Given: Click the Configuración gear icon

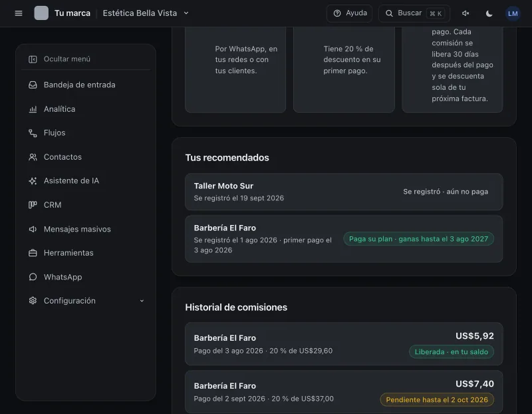Looking at the screenshot, I should coord(33,301).
